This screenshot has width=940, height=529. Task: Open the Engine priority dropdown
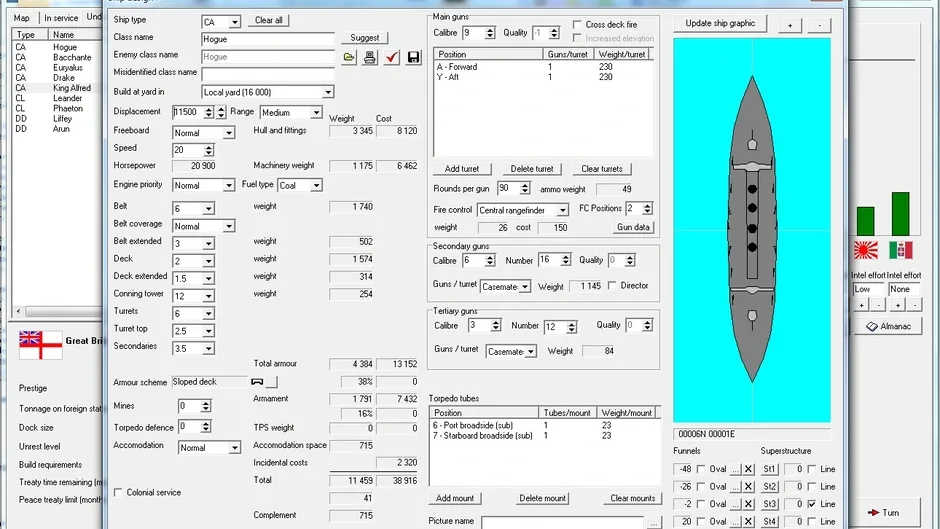228,186
